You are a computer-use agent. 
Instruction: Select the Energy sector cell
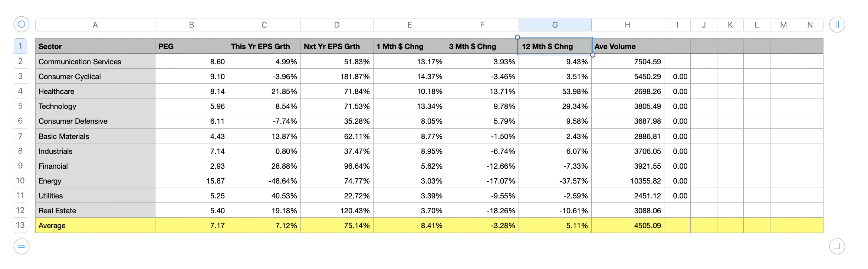pos(95,181)
